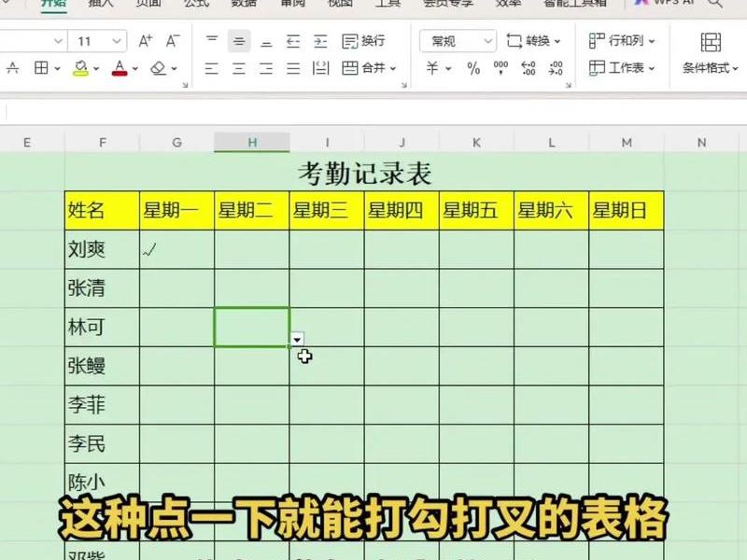The width and height of the screenshot is (747, 560).
Task: Switch to 开始 Home tab
Action: 53,4
